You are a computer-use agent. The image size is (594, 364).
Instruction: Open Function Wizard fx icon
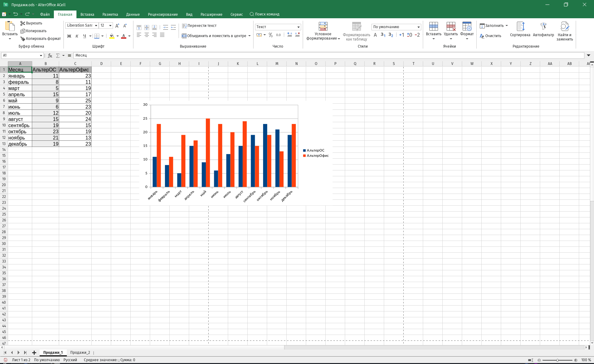tap(50, 55)
